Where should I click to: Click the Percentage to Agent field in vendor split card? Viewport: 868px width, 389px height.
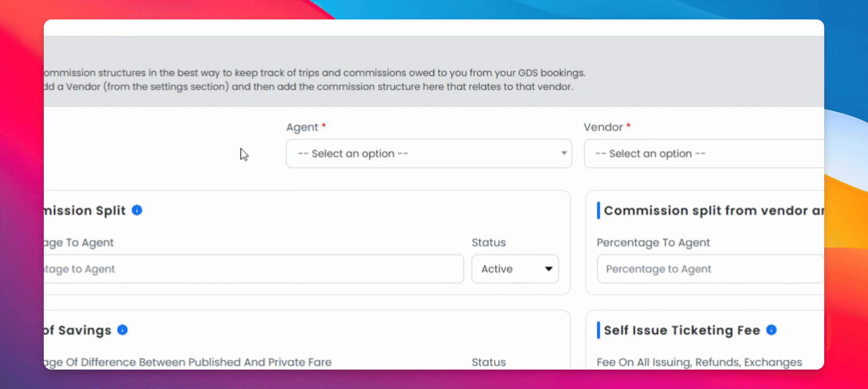(x=710, y=269)
